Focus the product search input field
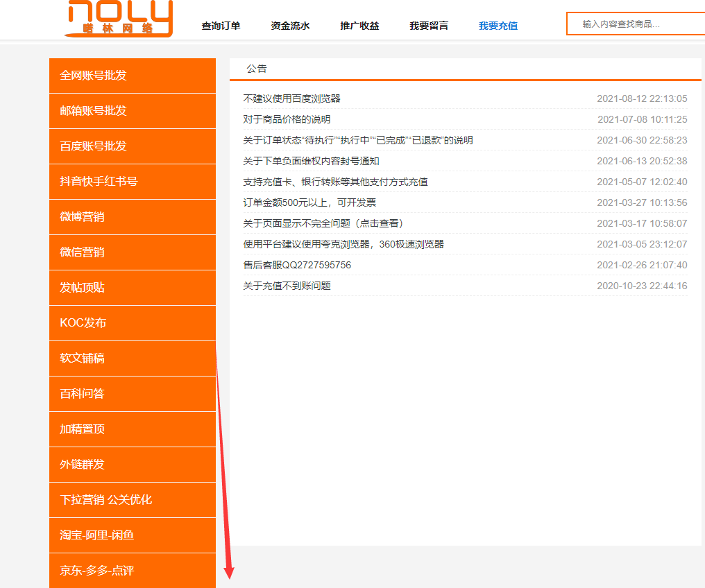 pyautogui.click(x=638, y=24)
